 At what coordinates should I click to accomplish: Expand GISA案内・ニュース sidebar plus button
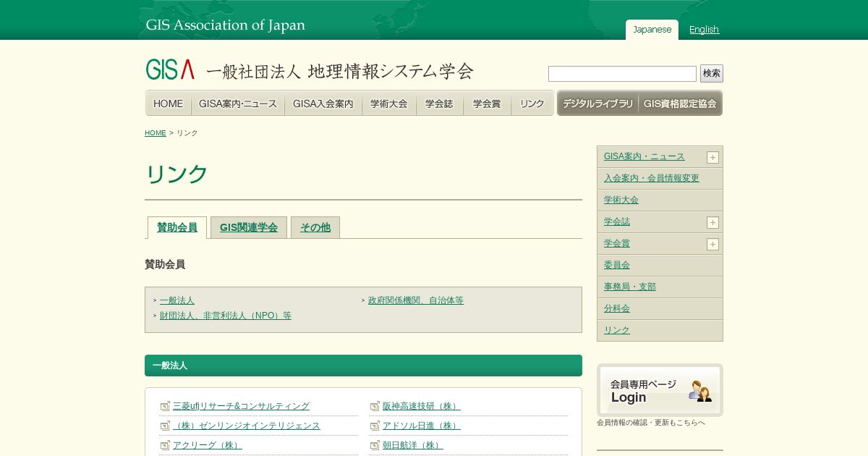[712, 157]
